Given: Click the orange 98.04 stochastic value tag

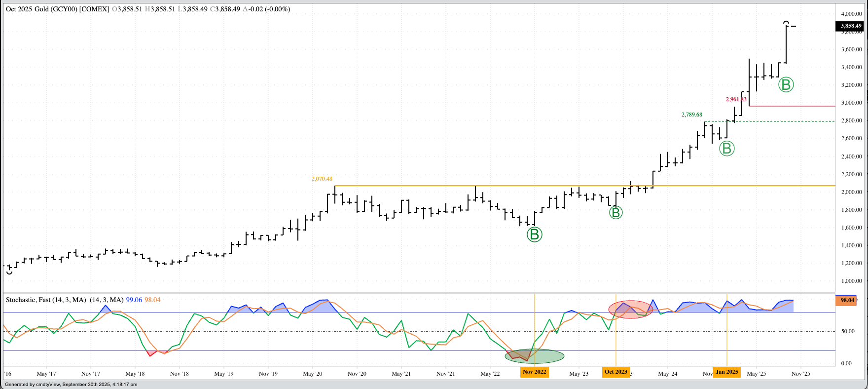Looking at the screenshot, I should pos(847,300).
